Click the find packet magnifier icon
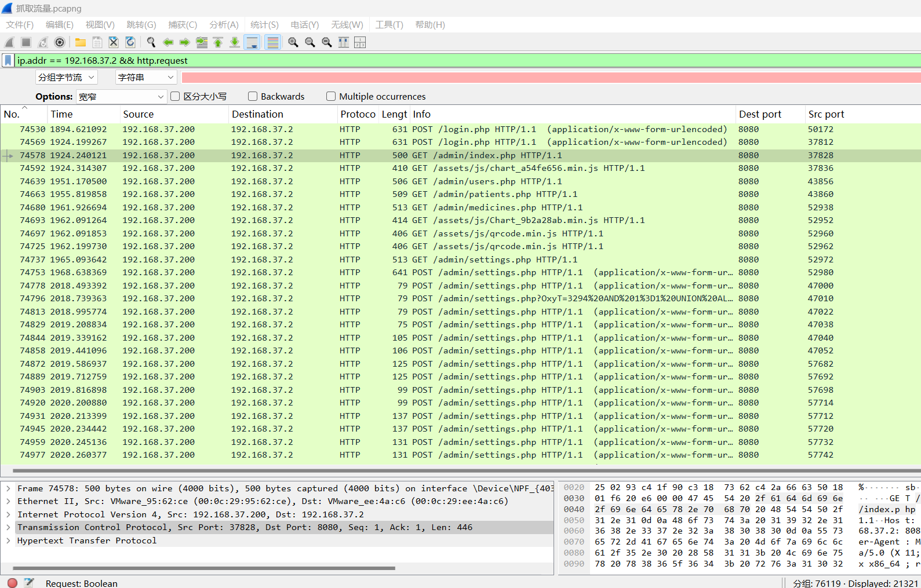The image size is (921, 588). 151,42
